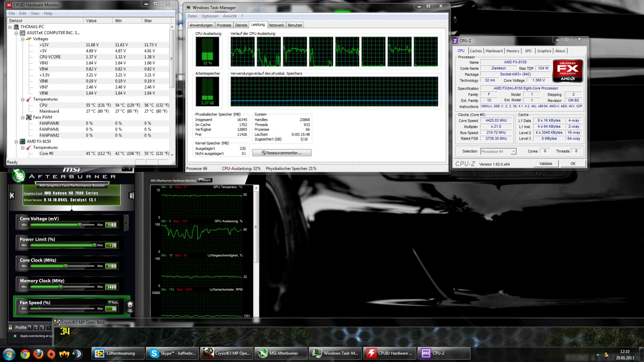Click the Ressourcenmonitor button
This screenshot has width=644, height=362.
coord(282,153)
